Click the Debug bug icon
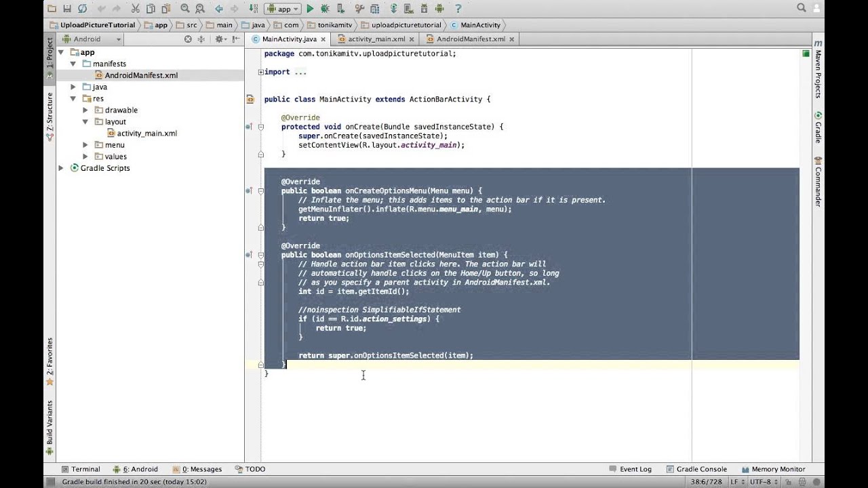The image size is (868, 488). click(325, 9)
